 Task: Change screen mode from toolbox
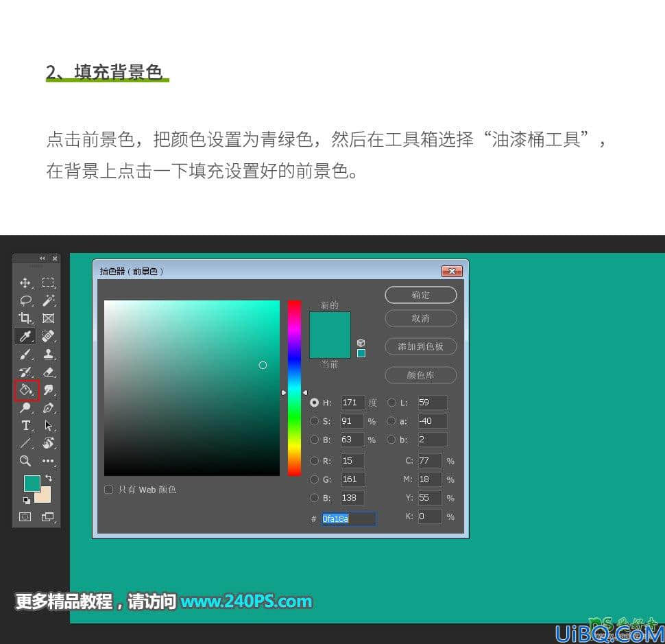click(x=47, y=516)
